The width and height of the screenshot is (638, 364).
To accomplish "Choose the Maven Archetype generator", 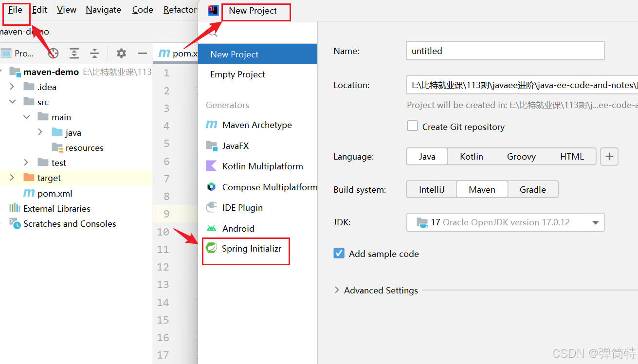I will (258, 125).
